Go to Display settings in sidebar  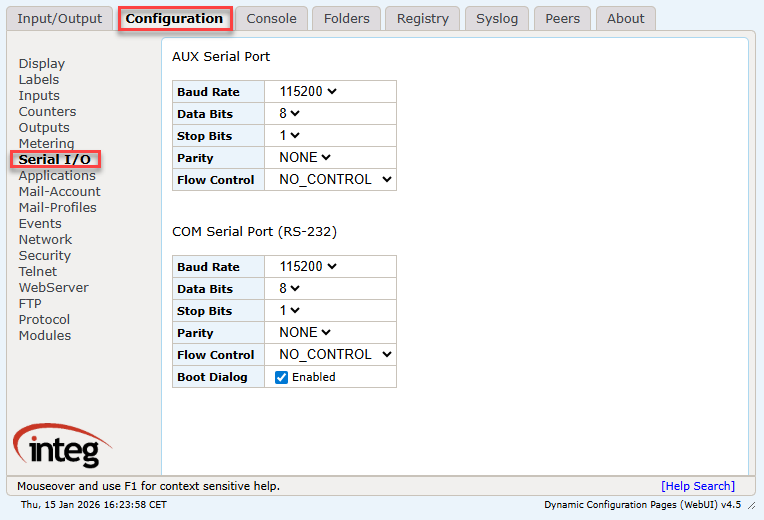[41, 64]
